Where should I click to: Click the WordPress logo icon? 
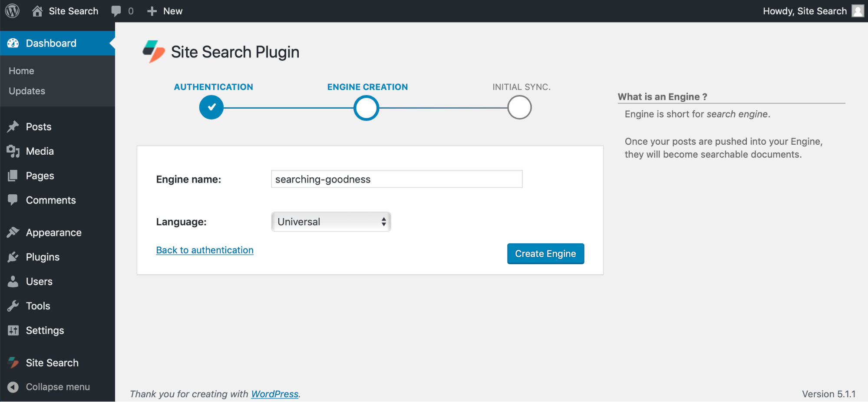point(12,11)
